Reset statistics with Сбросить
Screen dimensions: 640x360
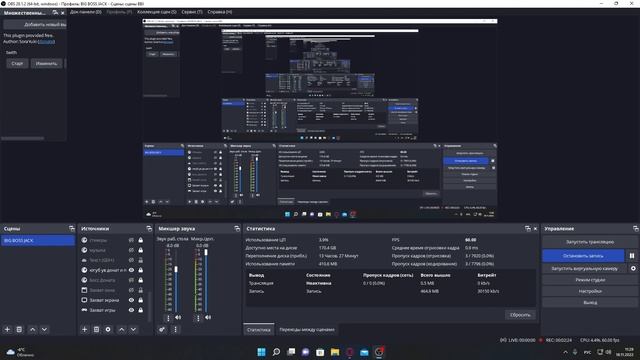click(x=520, y=315)
